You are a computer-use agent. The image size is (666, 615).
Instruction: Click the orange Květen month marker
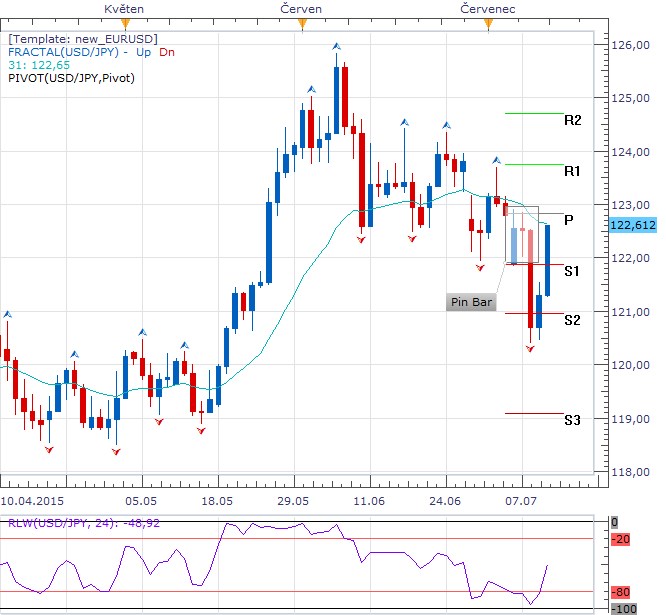coord(125,24)
